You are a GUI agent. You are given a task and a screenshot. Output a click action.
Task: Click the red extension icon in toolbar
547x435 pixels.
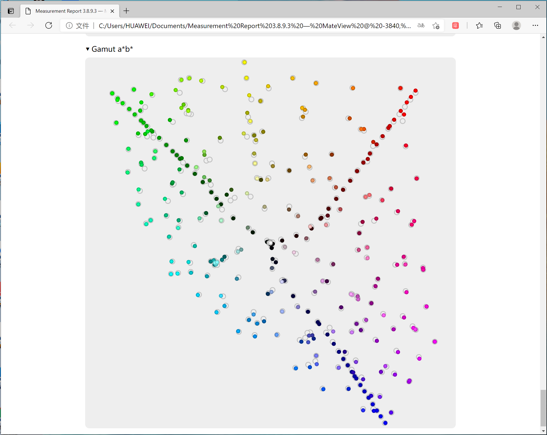[455, 25]
